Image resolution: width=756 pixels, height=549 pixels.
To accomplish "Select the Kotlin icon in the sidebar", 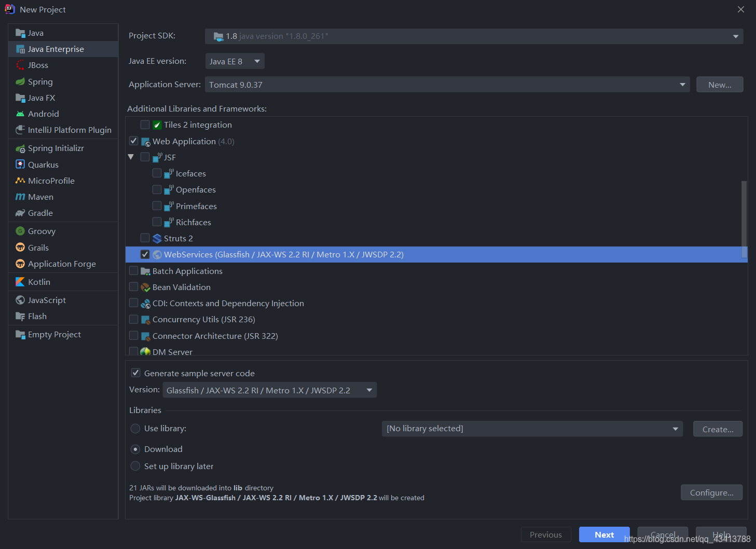I will [20, 282].
